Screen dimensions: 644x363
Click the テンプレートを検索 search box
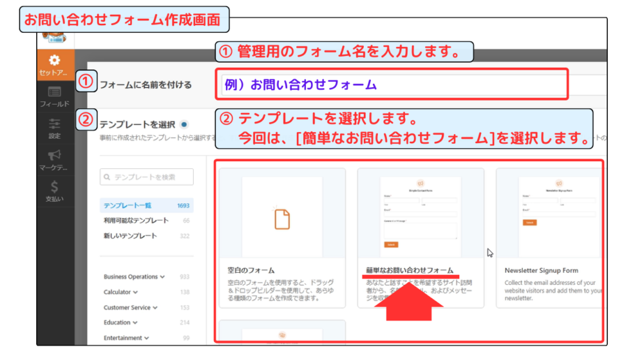(147, 177)
